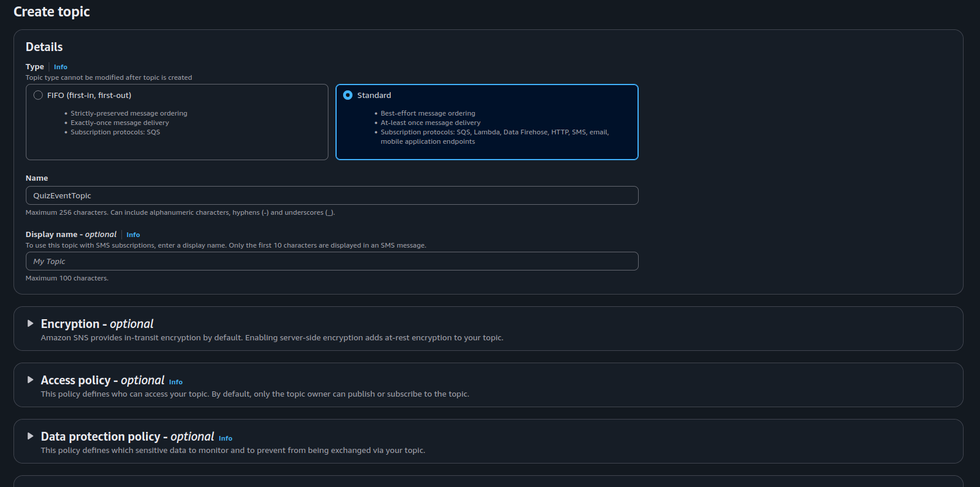
Task: Select the Standard topic type radio button
Action: point(348,95)
